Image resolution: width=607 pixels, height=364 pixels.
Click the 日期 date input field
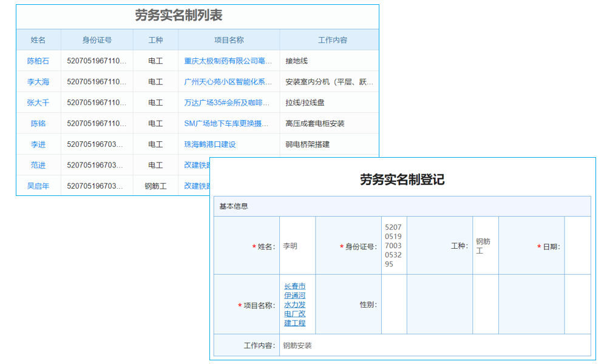tap(577, 245)
